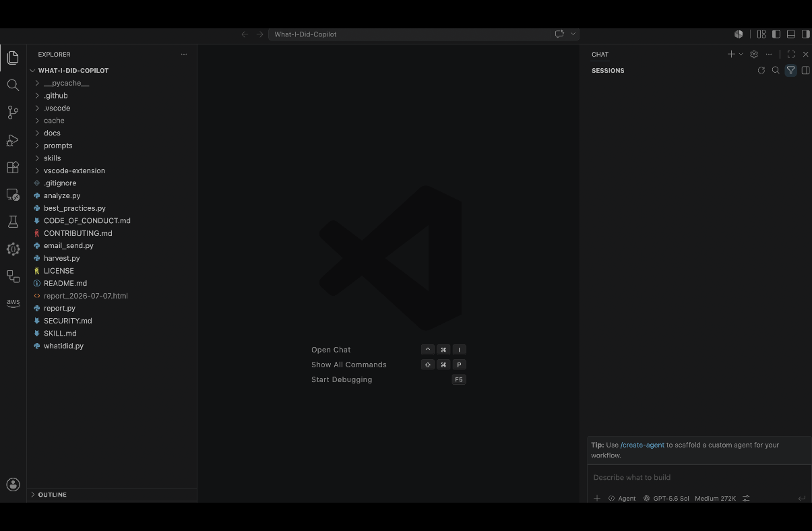Screen dimensions: 812x531
Task: Open the .gitignore file
Action: pos(112,183)
